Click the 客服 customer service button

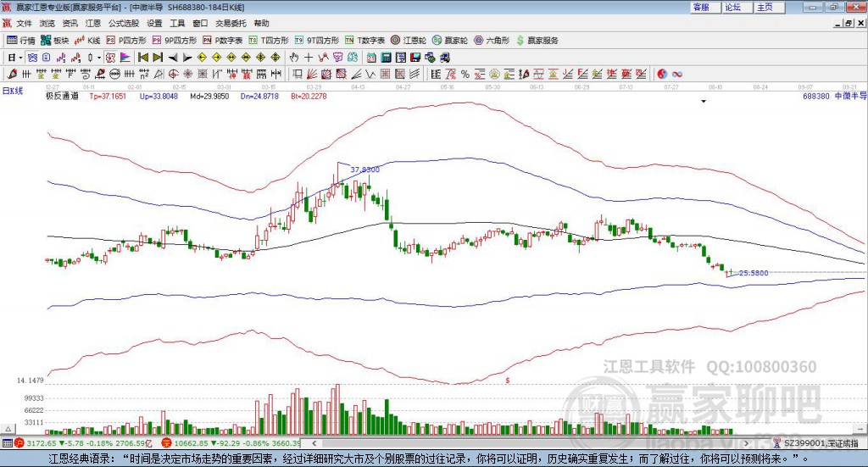pyautogui.click(x=701, y=7)
